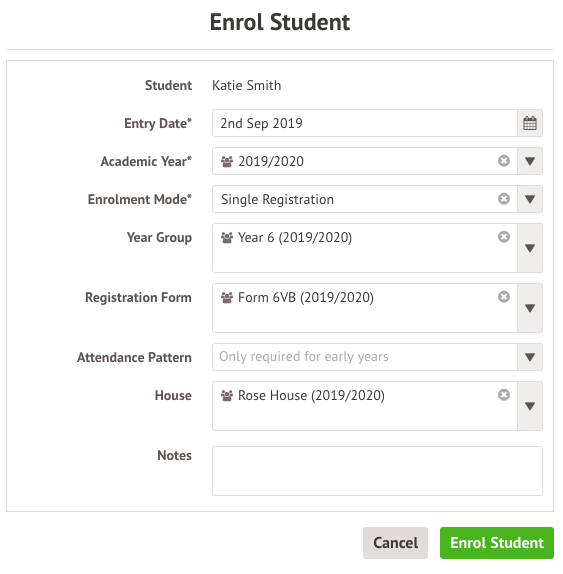Viewport: 563px width, 574px height.
Task: Remove Form 6VB from Registration Form
Action: 504,297
